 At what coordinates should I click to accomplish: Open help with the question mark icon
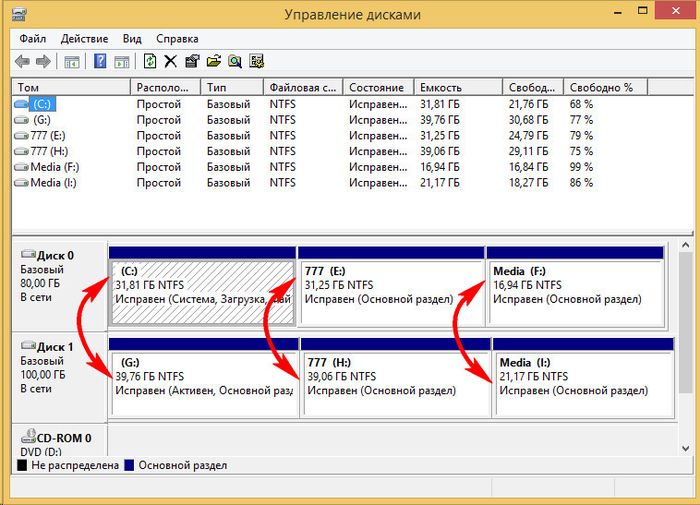(100, 61)
